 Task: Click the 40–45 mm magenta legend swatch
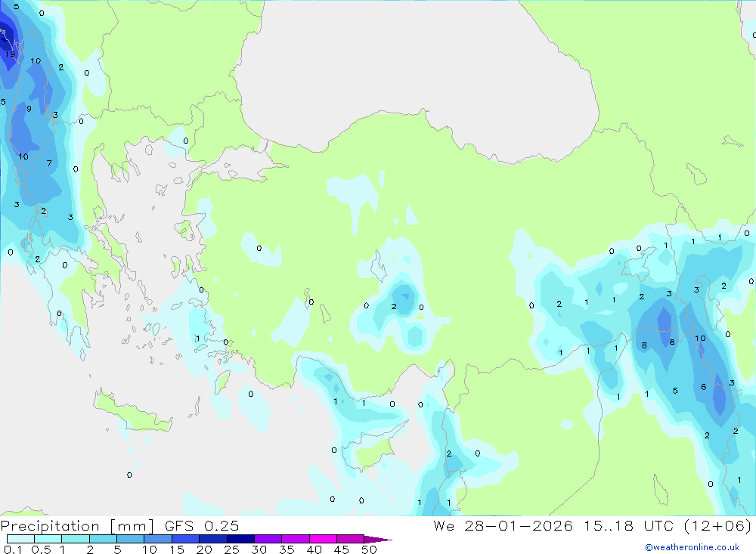point(323,539)
